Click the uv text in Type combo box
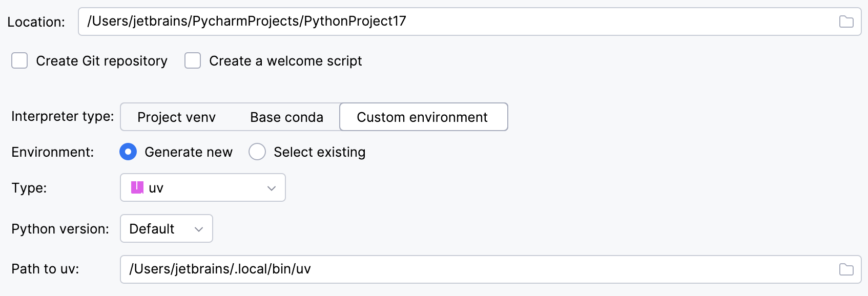The height and width of the screenshot is (296, 868). 156,188
